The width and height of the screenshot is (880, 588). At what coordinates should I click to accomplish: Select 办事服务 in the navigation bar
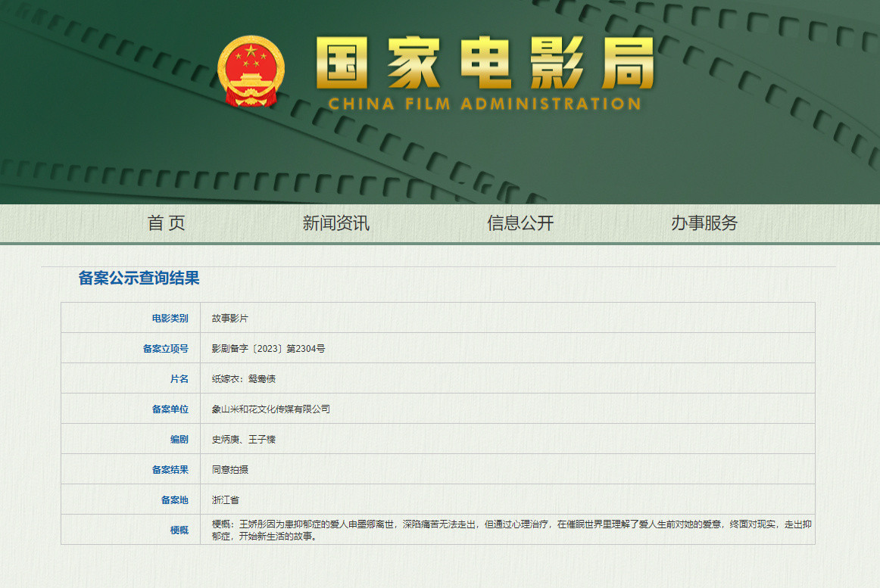click(704, 223)
